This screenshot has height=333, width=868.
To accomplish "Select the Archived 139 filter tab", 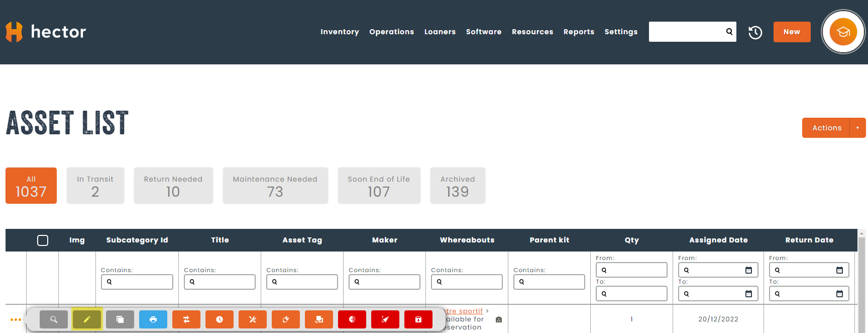I will pos(458,186).
